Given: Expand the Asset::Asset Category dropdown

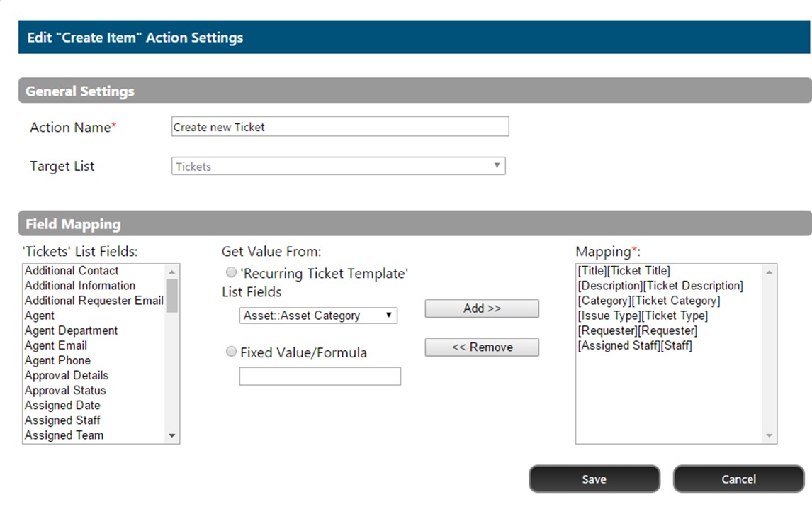Looking at the screenshot, I should pyautogui.click(x=318, y=315).
